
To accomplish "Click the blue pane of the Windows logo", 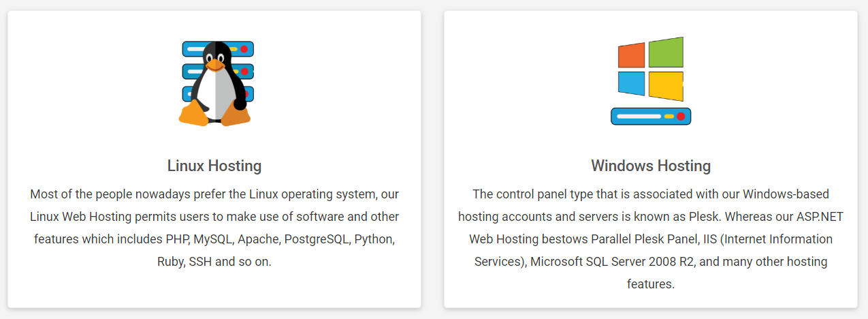I will click(x=631, y=83).
